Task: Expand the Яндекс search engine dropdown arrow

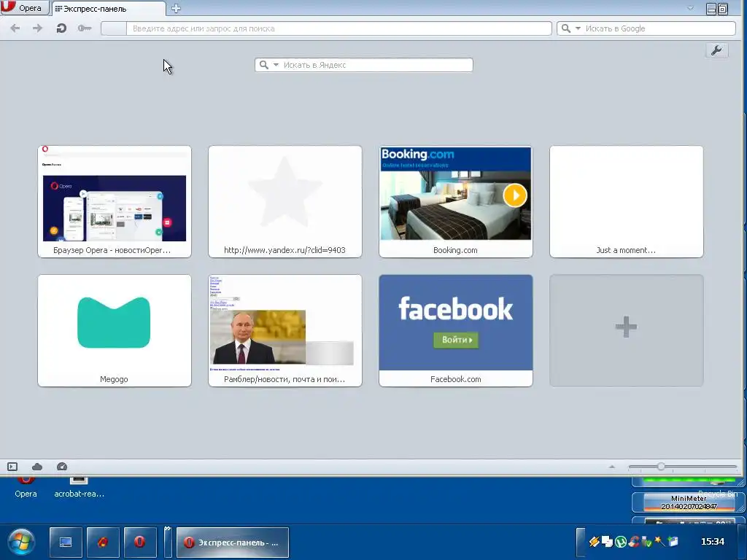Action: [276, 65]
